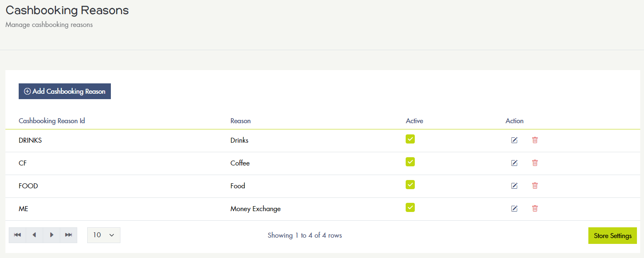Viewport: 644px width, 258px height.
Task: Toggle Active checkbox for Coffee
Action: [x=410, y=162]
